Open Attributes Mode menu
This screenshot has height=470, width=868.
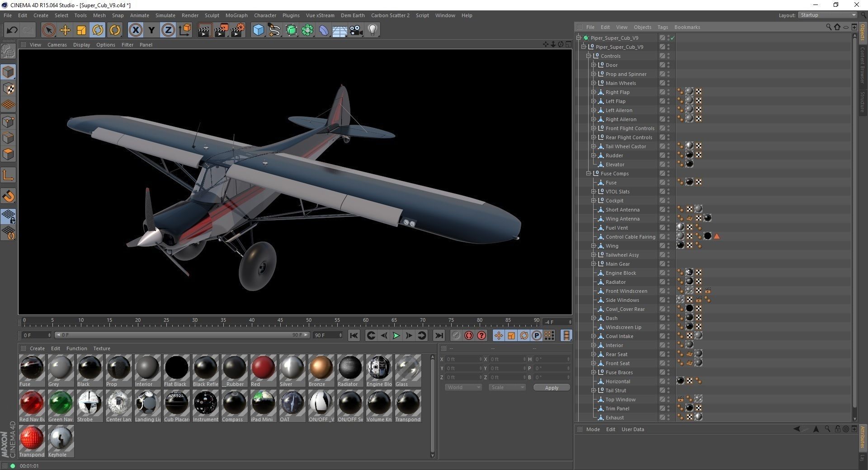click(593, 429)
